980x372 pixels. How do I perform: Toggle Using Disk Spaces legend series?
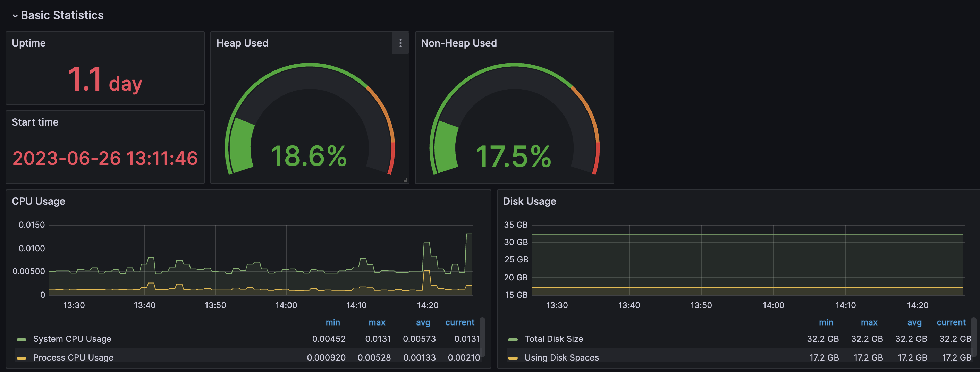tap(561, 357)
